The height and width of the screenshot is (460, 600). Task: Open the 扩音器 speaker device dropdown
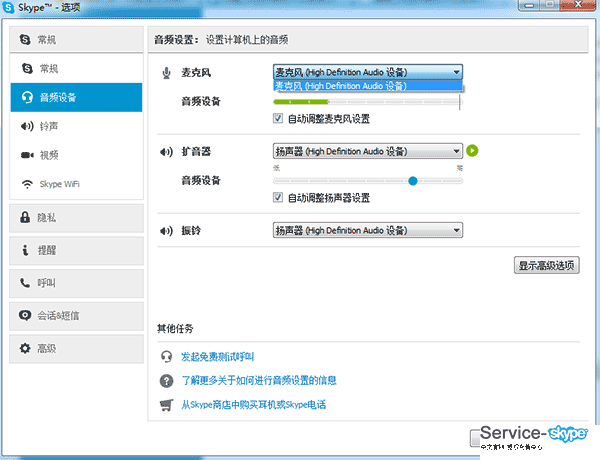368,151
